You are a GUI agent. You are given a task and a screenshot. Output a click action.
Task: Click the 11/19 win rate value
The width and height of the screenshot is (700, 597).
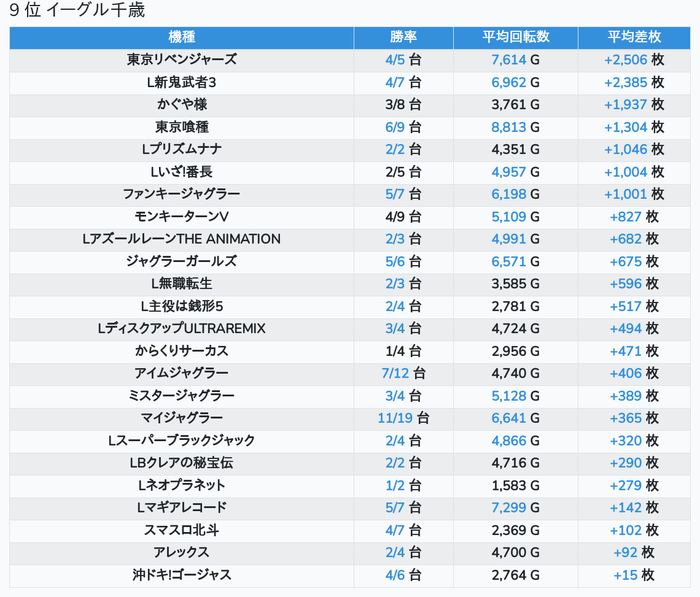tap(395, 418)
